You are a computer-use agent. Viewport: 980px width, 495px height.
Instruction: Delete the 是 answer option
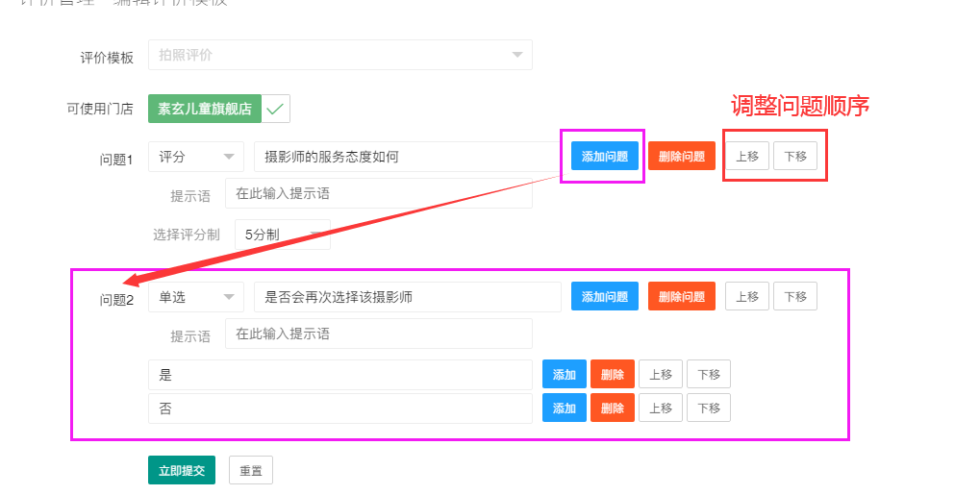tap(612, 375)
